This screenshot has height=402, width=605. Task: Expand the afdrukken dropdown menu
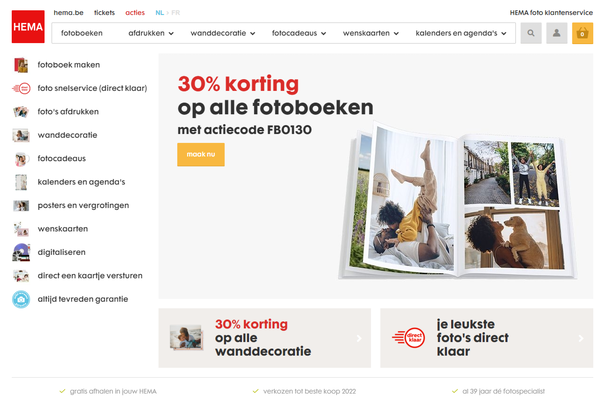point(151,33)
